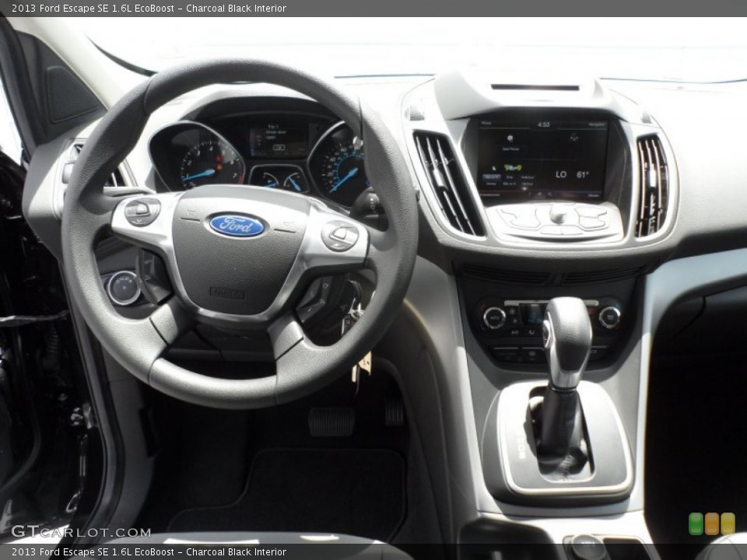Click the header caption '2013 Ford Escape SE 1.6L EcoBoost'
This screenshot has width=747, height=560.
tap(93, 8)
